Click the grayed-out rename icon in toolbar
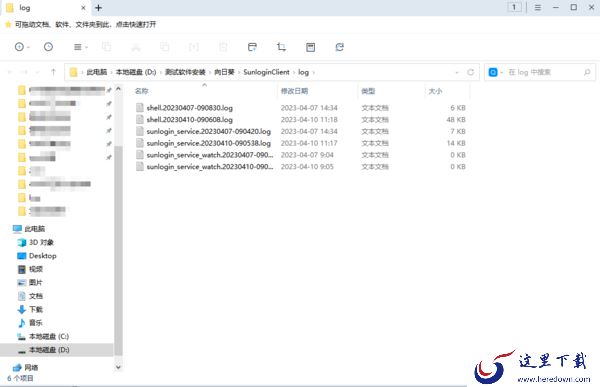This screenshot has height=387, width=600. coord(194,47)
